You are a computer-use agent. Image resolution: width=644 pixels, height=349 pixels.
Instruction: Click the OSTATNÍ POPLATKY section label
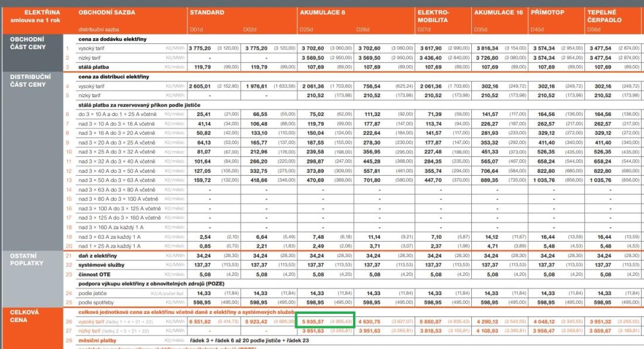tap(26, 259)
